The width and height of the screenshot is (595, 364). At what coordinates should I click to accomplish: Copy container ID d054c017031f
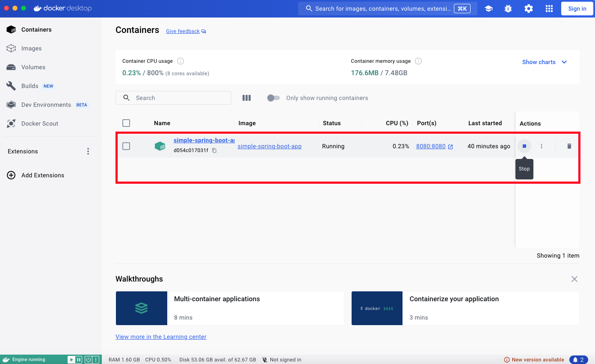click(214, 150)
